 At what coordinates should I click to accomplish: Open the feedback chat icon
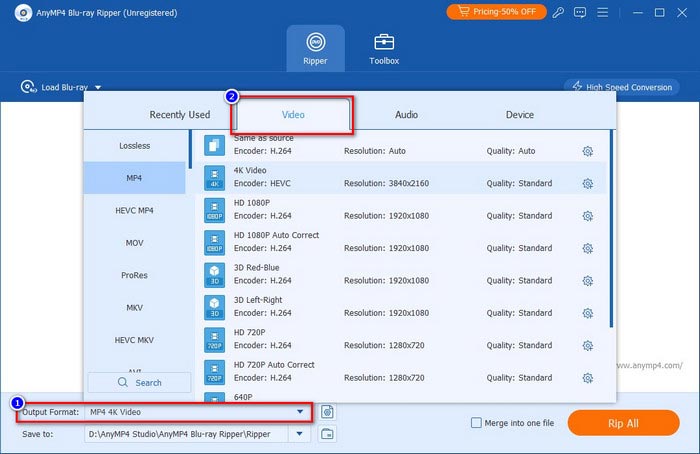[x=580, y=12]
